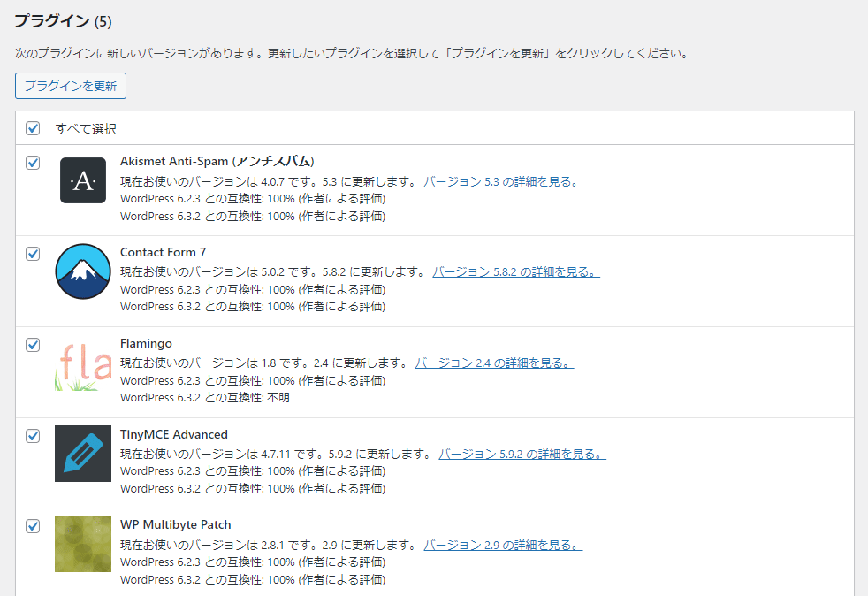Viewport: 868px width, 596px height.
Task: Uncheck the Akismet Anti-Spam checkbox
Action: point(33,163)
